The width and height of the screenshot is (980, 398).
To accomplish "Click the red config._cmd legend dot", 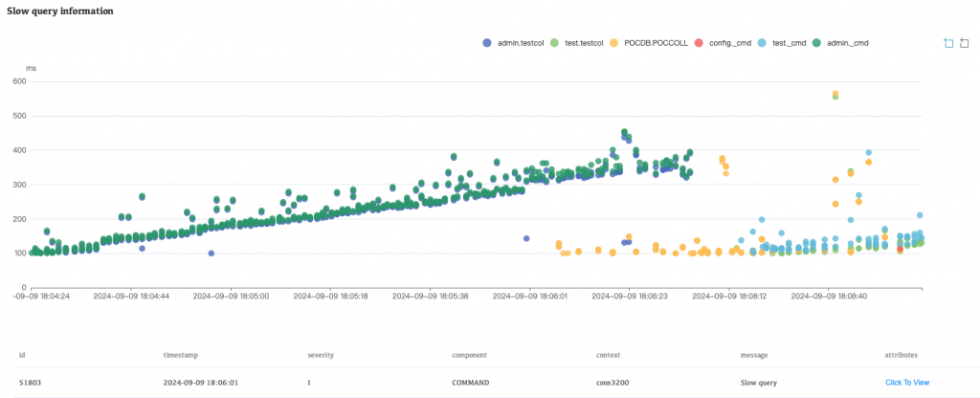I will pos(699,43).
